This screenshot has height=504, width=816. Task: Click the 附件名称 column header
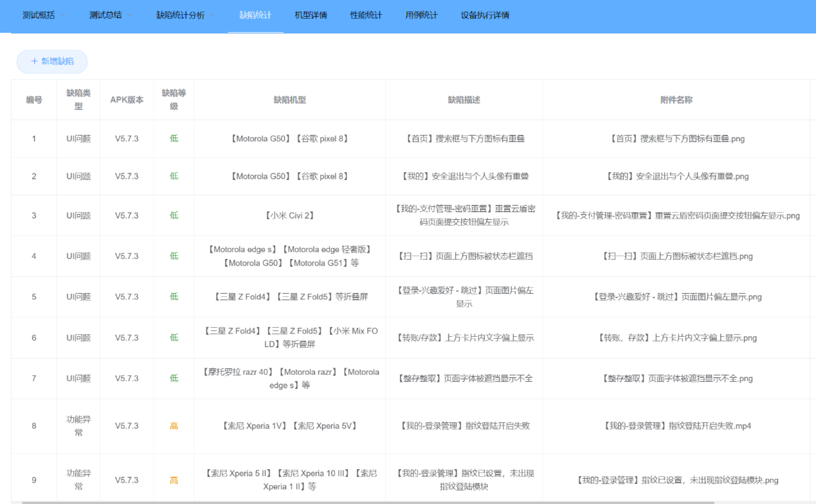click(x=676, y=100)
